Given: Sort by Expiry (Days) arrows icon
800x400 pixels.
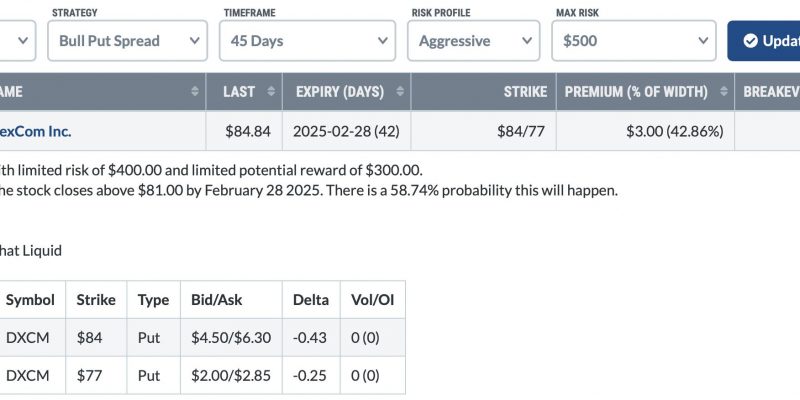Looking at the screenshot, I should point(400,91).
